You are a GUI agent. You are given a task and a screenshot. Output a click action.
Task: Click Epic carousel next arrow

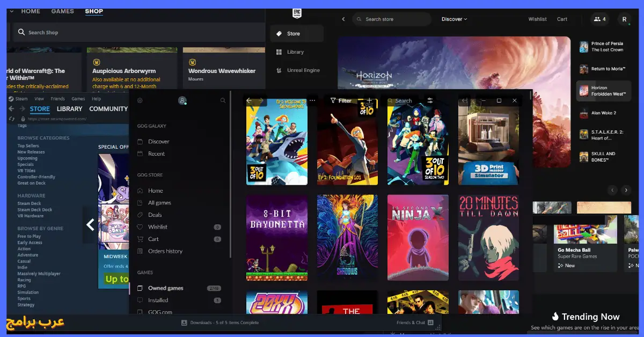click(x=626, y=190)
